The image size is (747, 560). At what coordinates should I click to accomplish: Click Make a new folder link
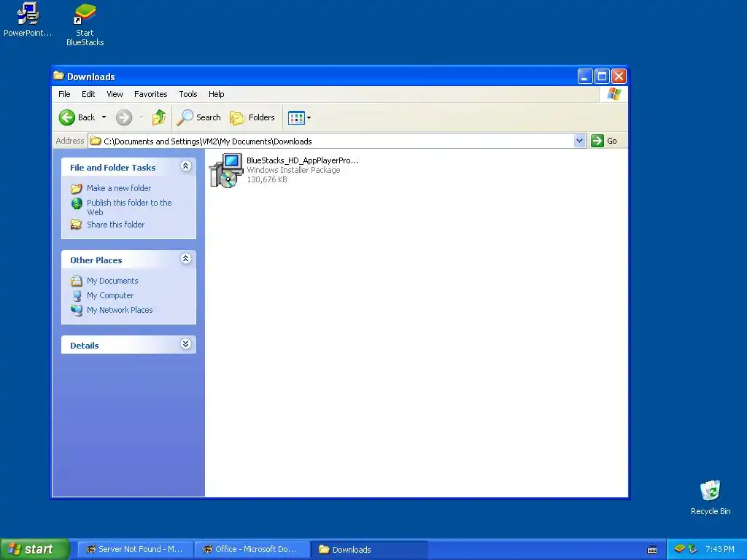(119, 188)
